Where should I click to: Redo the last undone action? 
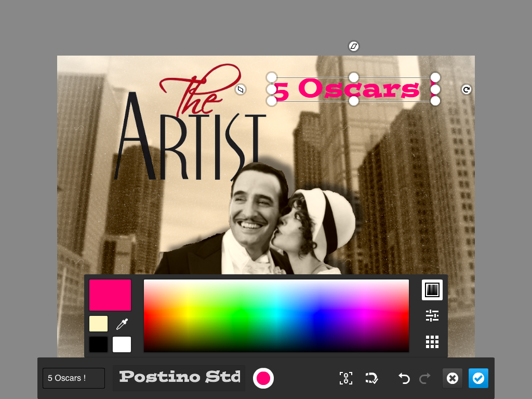tap(425, 378)
